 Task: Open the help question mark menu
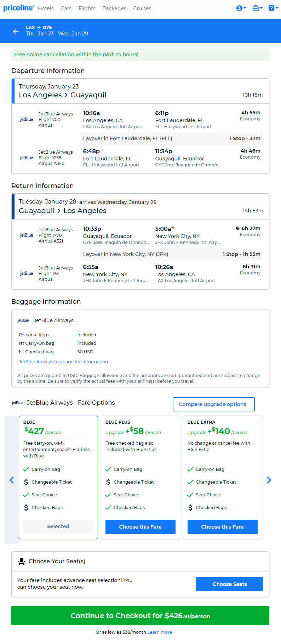click(x=273, y=8)
